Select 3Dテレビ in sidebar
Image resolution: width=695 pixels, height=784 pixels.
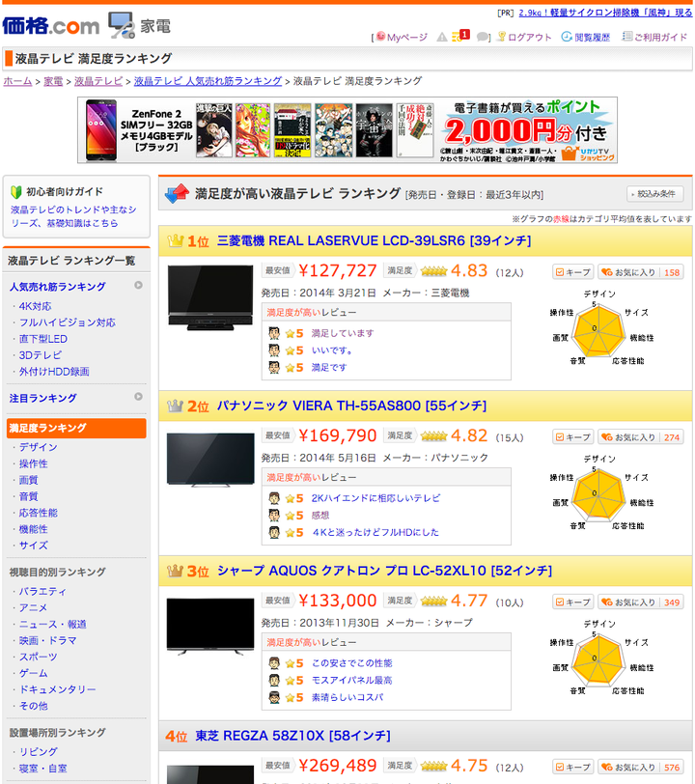pyautogui.click(x=40, y=355)
